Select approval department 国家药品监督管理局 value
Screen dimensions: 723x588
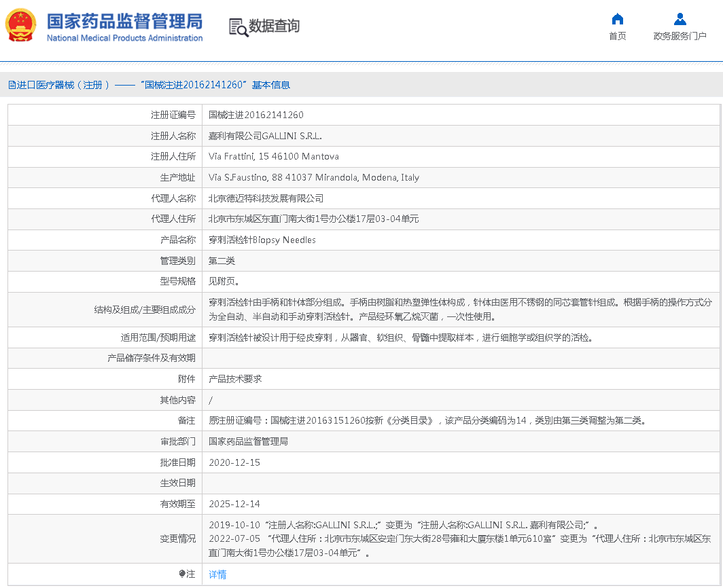pyautogui.click(x=248, y=441)
